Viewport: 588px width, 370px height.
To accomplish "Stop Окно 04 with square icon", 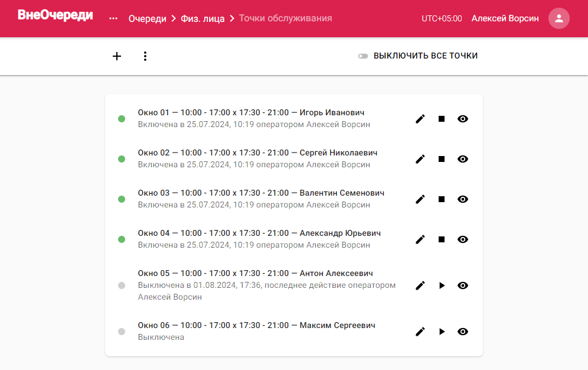I will (x=442, y=239).
